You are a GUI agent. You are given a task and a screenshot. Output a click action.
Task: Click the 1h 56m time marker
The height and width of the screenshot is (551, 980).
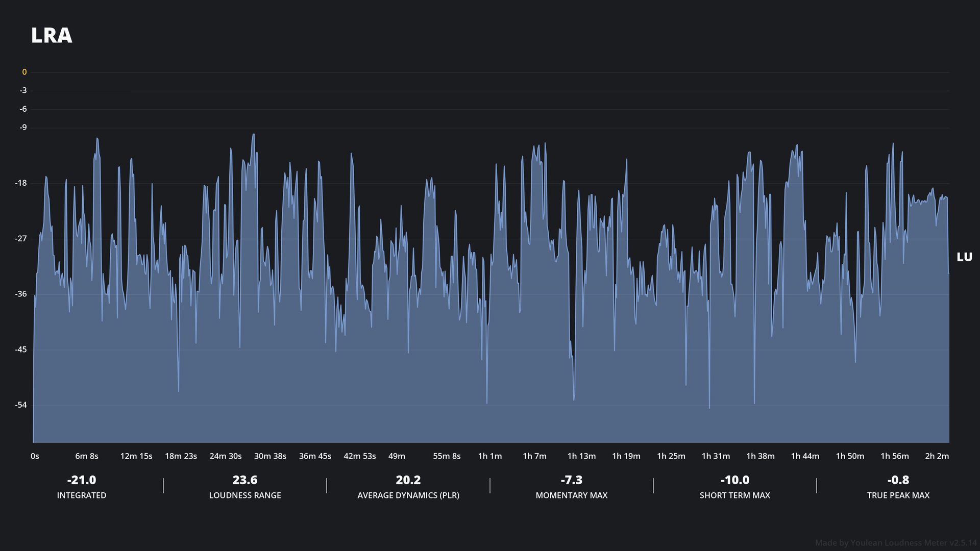(x=895, y=456)
